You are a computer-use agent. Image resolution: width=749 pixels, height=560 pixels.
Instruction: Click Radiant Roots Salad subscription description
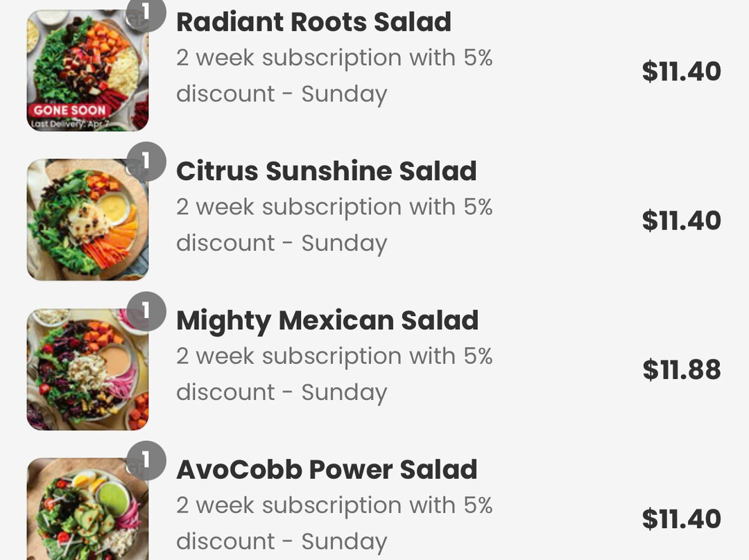tap(334, 76)
